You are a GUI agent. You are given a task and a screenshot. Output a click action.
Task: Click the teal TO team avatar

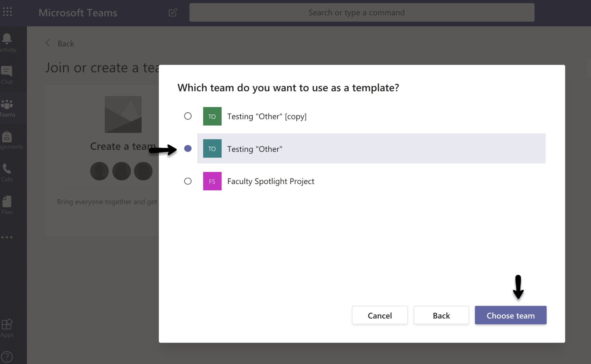point(212,148)
